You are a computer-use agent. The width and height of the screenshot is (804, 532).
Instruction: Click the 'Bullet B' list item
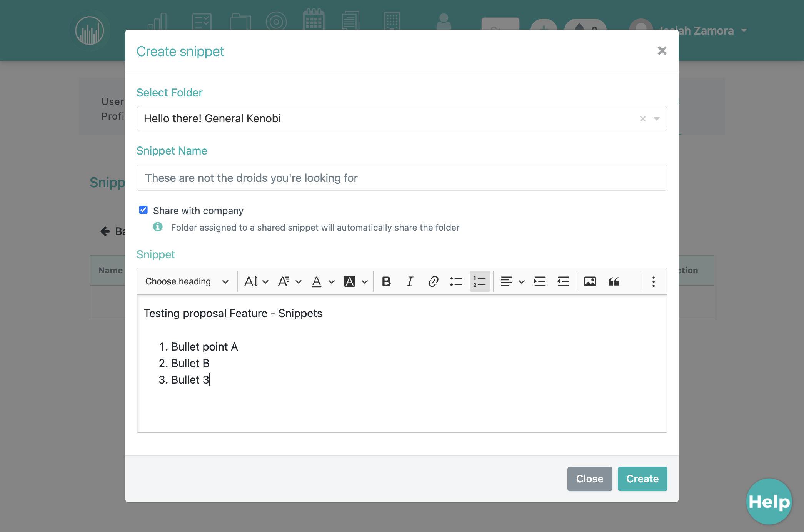(x=190, y=363)
